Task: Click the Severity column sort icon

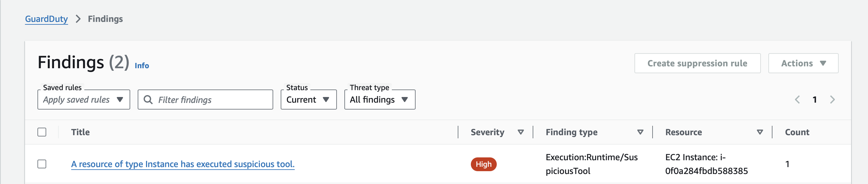Action: 521,132
